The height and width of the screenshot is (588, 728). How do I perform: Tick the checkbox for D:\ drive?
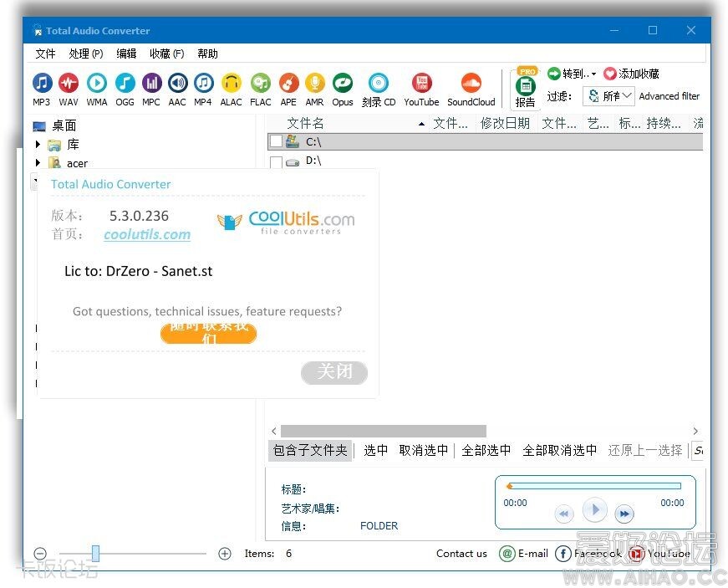[x=277, y=162]
